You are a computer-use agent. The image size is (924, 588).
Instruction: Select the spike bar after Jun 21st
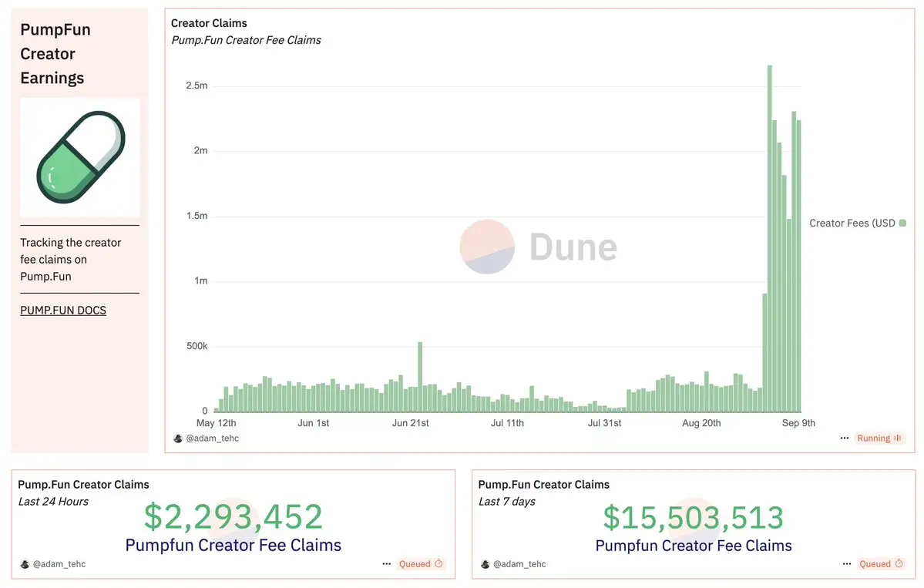420,377
